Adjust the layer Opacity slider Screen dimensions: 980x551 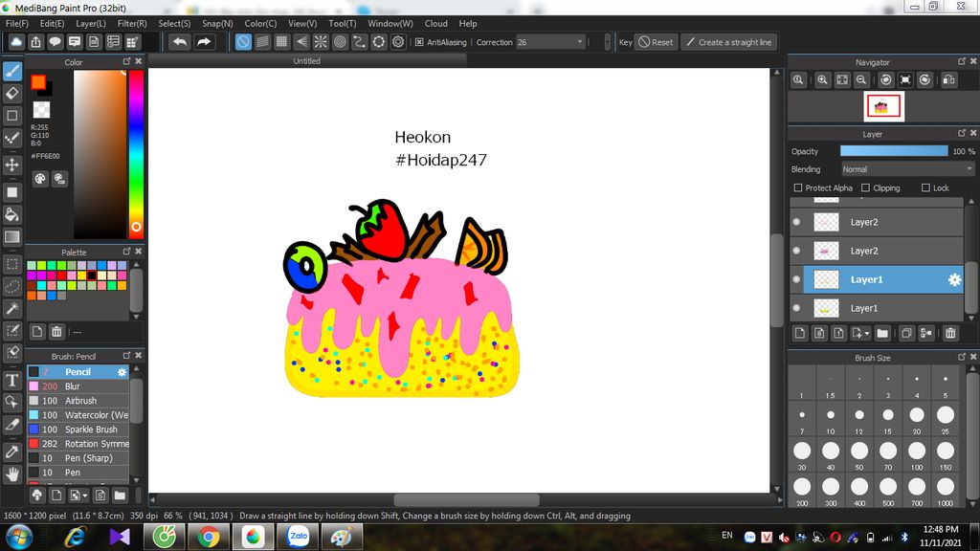(x=894, y=151)
